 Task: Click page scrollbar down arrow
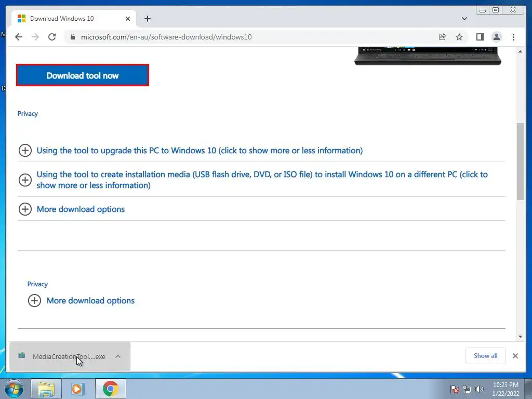click(520, 337)
